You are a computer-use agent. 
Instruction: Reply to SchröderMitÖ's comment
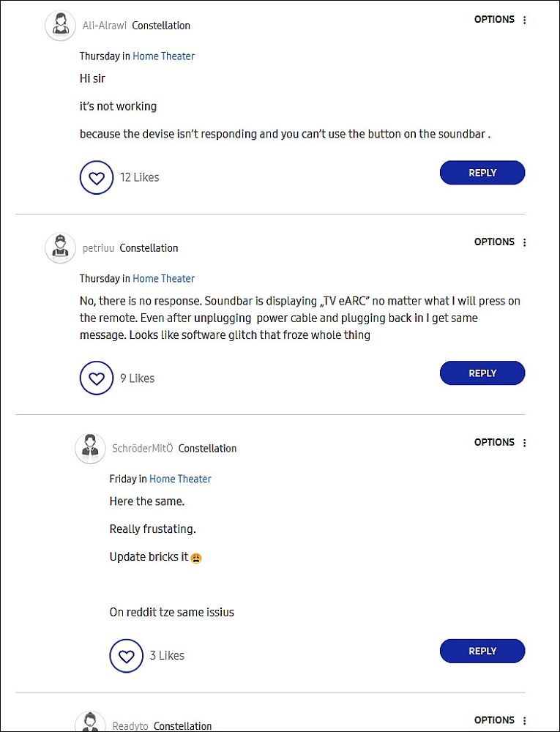point(482,651)
